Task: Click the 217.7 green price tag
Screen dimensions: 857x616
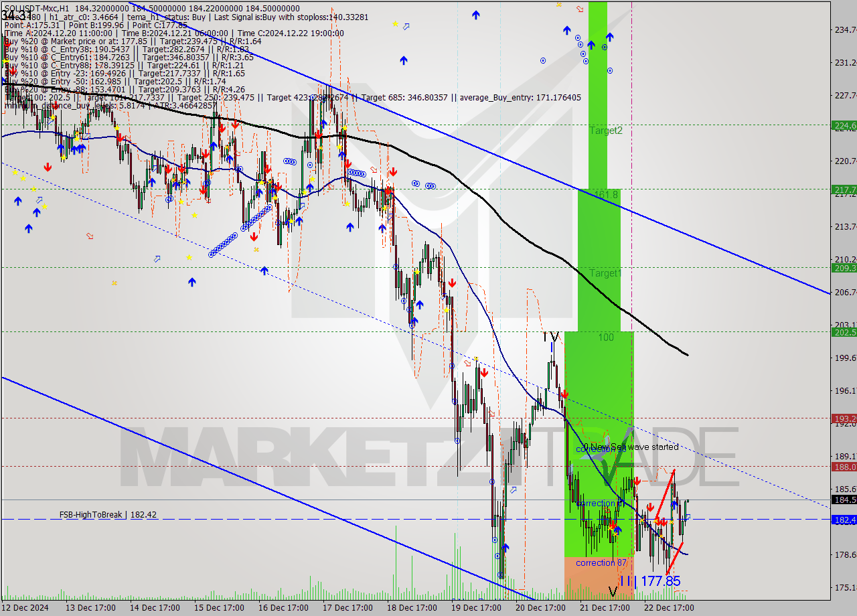Action: [x=844, y=189]
